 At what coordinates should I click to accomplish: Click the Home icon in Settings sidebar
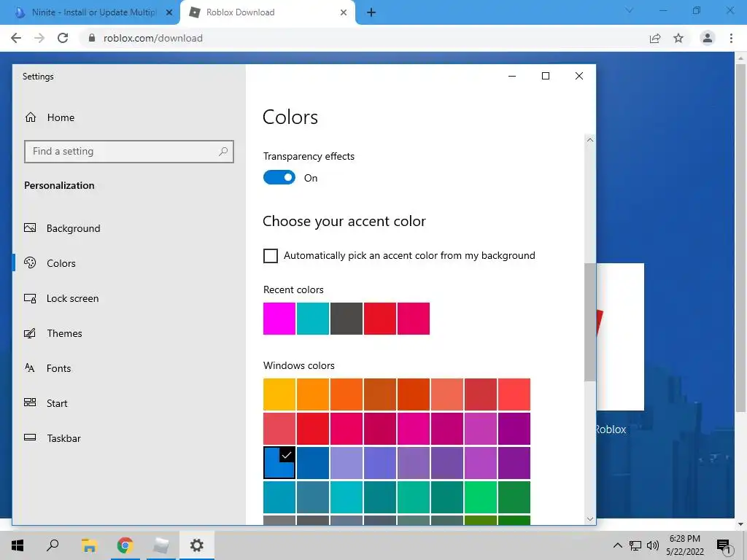click(x=31, y=117)
